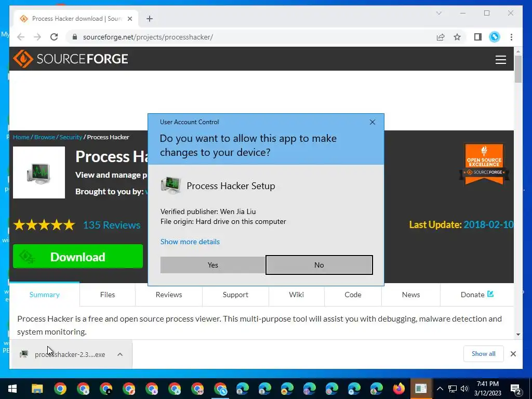Switch to the Support tab
The image size is (532, 399).
point(235,295)
